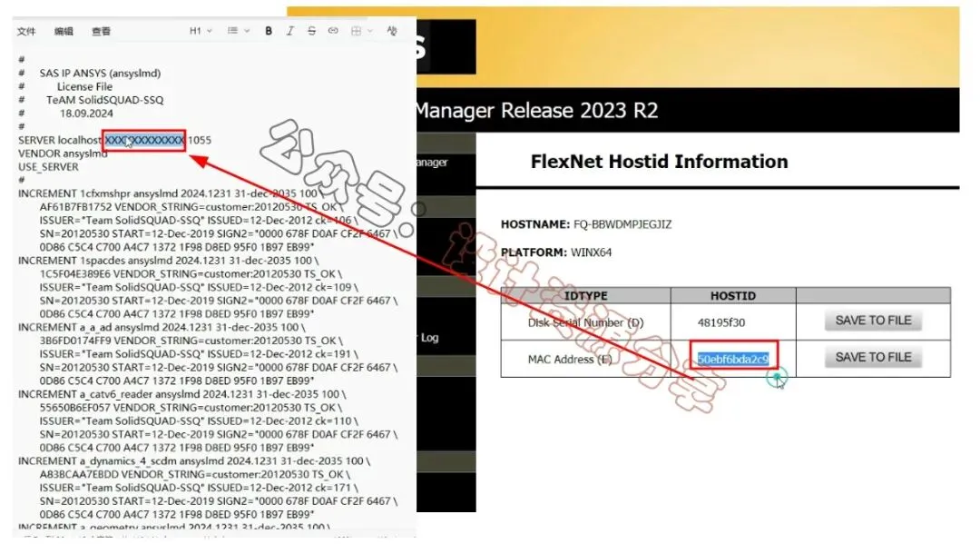
Task: Click the clear formatting icon
Action: (392, 31)
